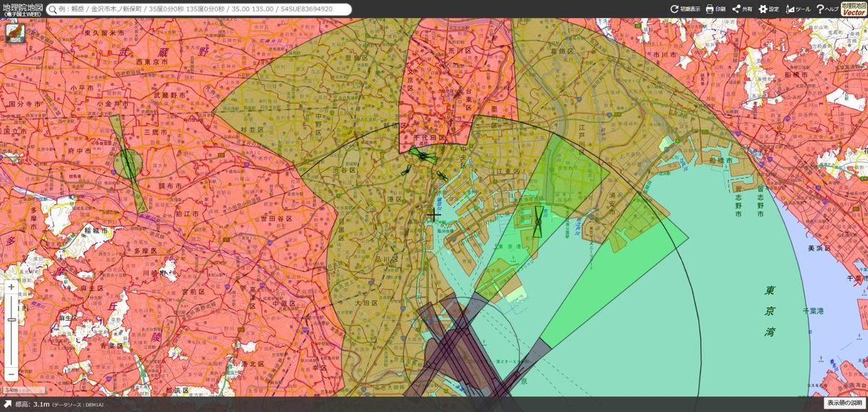Viewport: 868px width, 412px height.
Task: Open the 印刷 print menu
Action: [x=715, y=9]
